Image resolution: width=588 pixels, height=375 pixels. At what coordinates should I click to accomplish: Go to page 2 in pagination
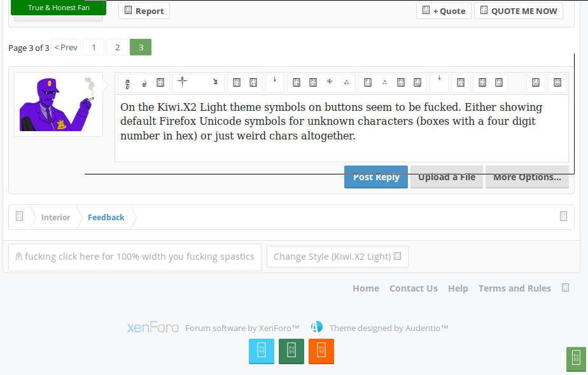(117, 47)
